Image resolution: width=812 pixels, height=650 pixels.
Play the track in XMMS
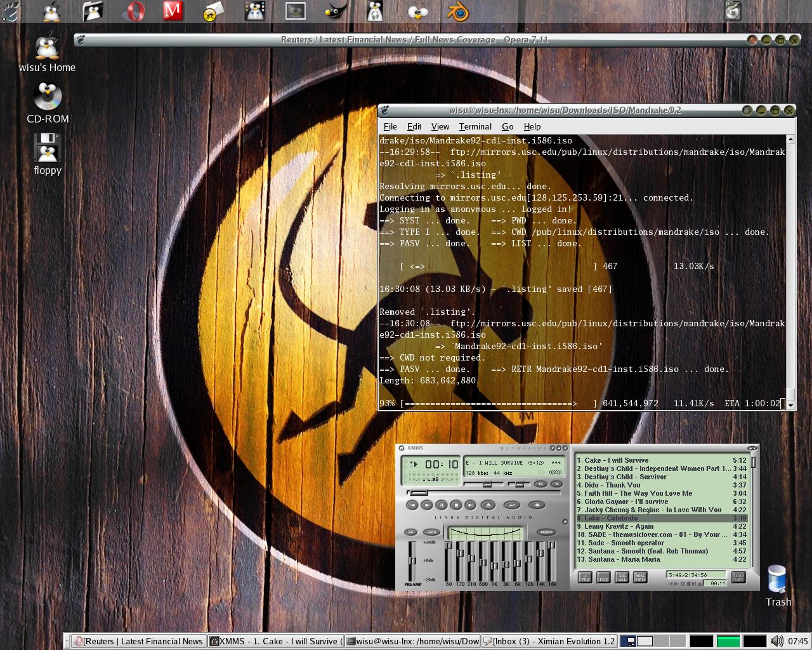click(x=427, y=505)
